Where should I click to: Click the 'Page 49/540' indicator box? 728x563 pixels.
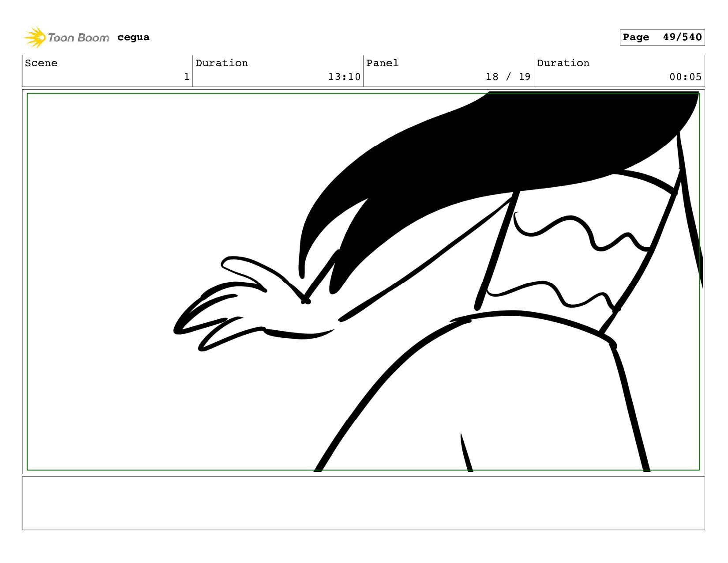pyautogui.click(x=662, y=38)
